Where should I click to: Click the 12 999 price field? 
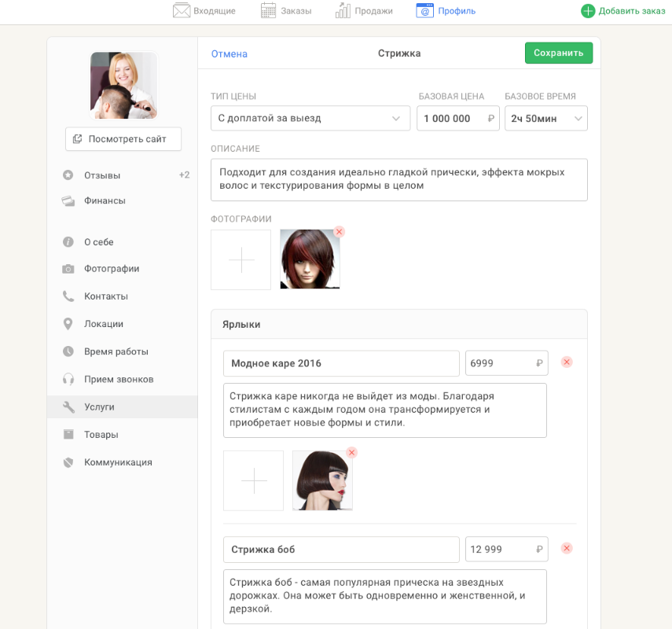tap(507, 550)
